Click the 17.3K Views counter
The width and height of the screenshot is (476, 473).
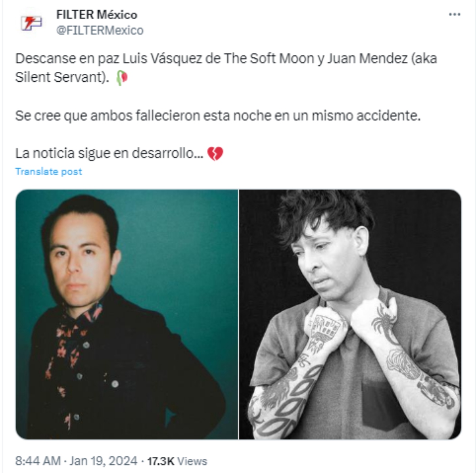[x=177, y=461]
